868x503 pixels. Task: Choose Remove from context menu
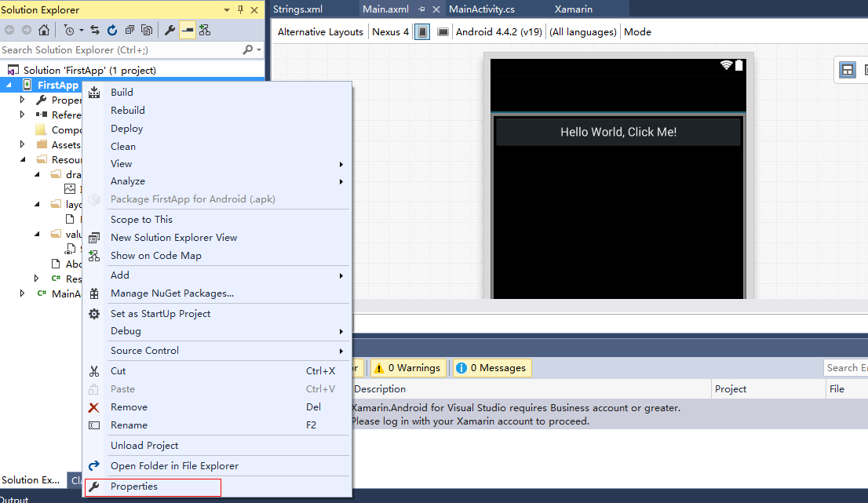click(x=217, y=407)
